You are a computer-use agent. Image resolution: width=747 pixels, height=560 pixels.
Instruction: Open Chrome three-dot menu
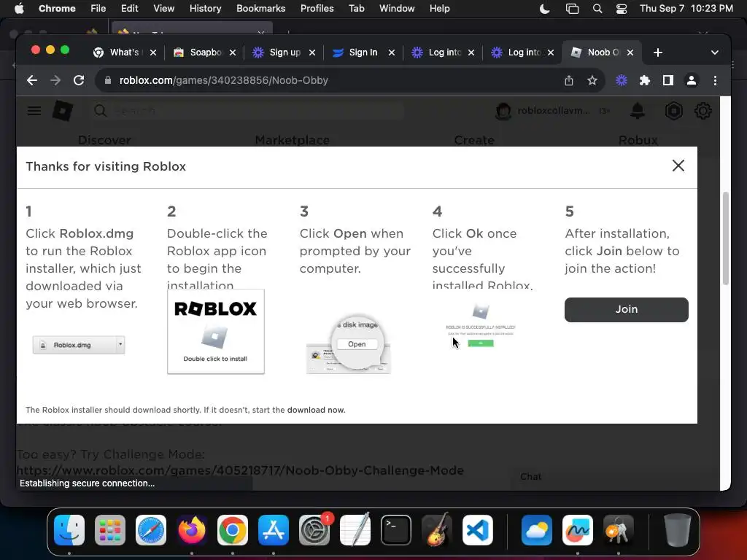(715, 80)
